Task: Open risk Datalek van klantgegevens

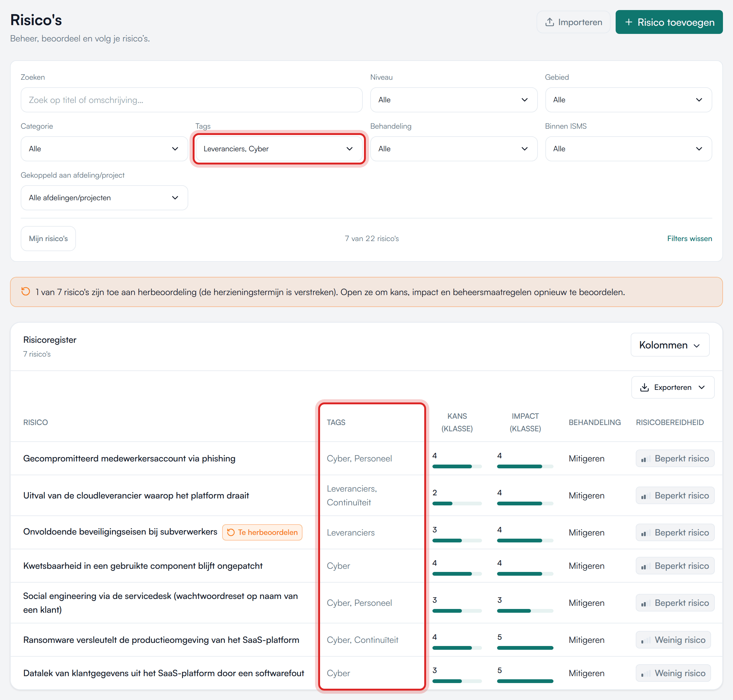Action: coord(163,673)
